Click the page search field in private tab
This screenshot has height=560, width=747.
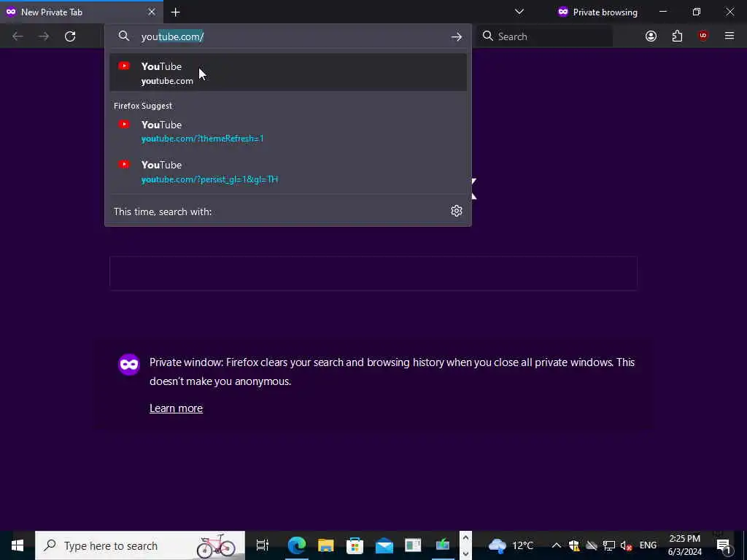pos(373,273)
